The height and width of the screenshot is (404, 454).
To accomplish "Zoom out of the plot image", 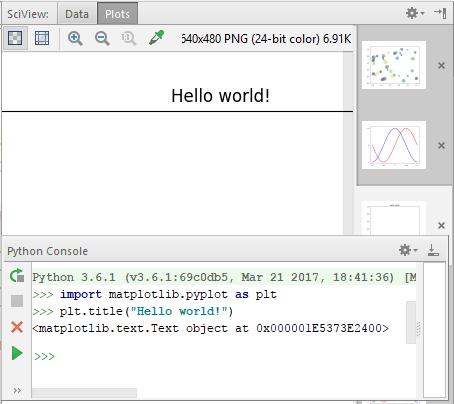I will point(102,38).
